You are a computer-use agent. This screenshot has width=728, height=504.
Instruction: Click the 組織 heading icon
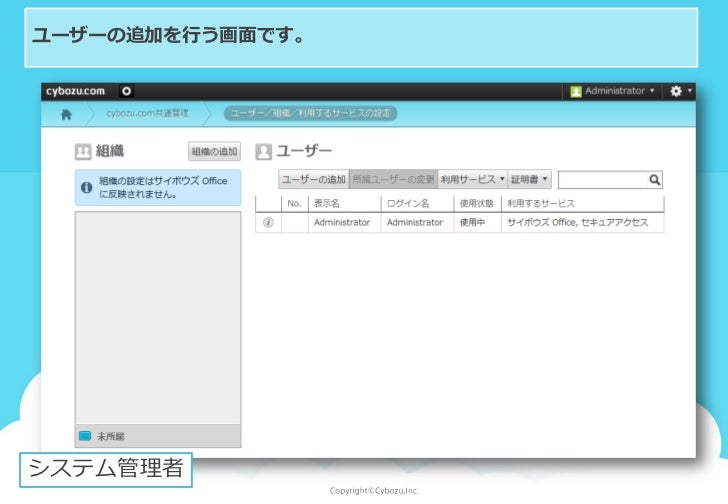click(x=83, y=151)
